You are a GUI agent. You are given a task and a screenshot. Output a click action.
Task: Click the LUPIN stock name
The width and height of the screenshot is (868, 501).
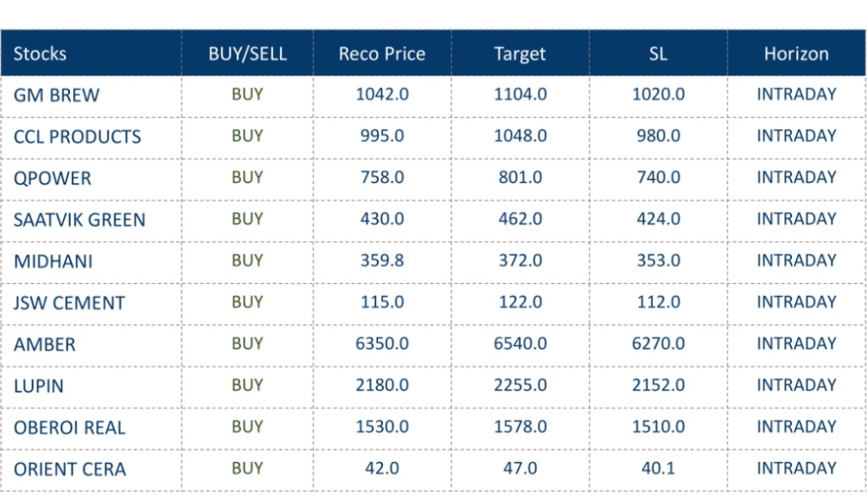pyautogui.click(x=38, y=386)
